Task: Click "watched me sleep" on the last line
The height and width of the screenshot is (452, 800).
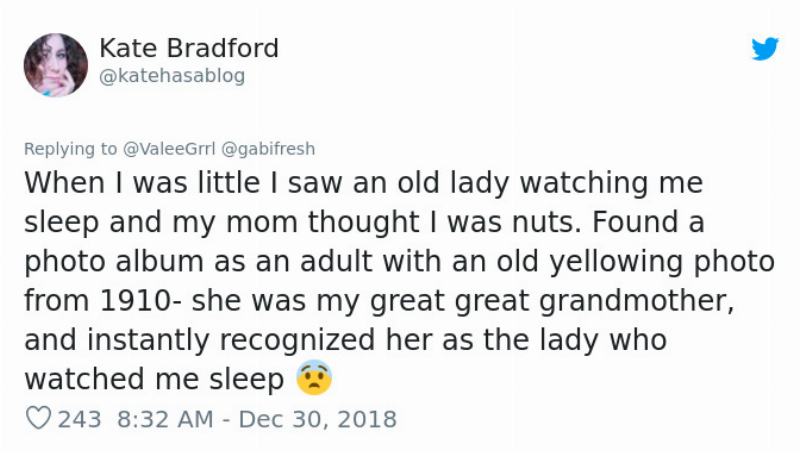Action: pyautogui.click(x=154, y=380)
